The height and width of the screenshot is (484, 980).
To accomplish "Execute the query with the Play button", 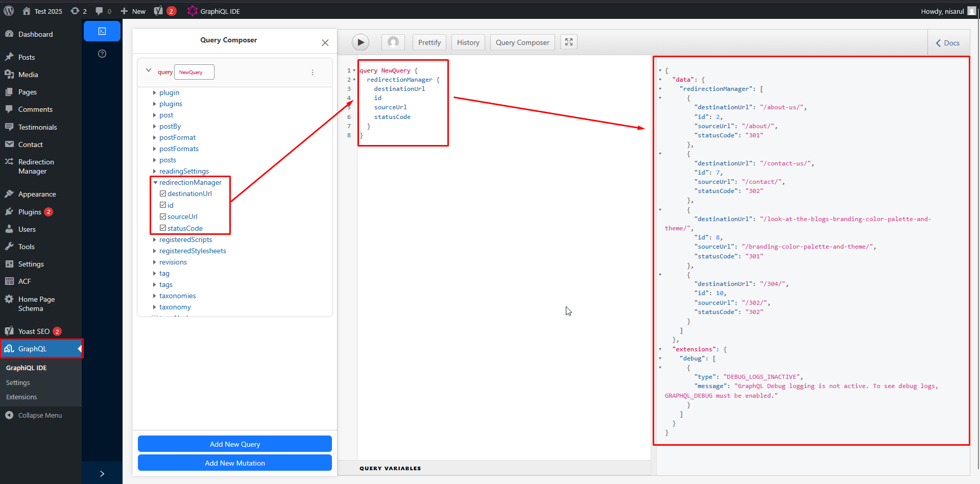I will pos(361,42).
